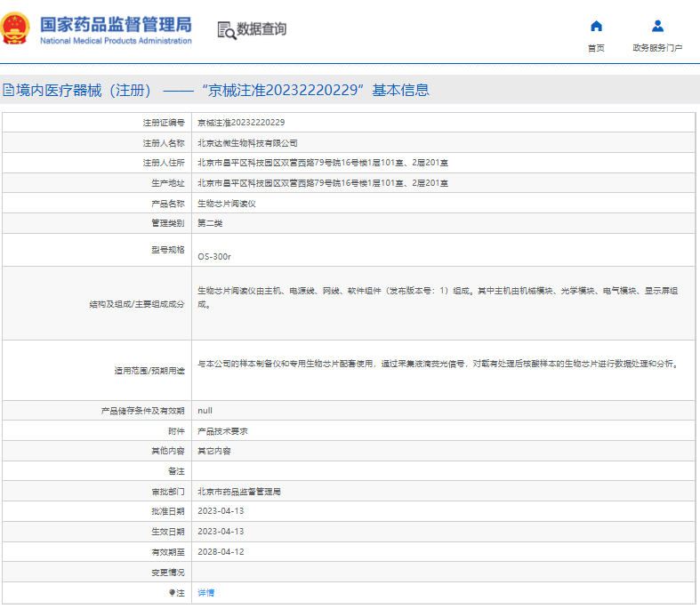Click the 数据查询 search document icon

point(226,30)
